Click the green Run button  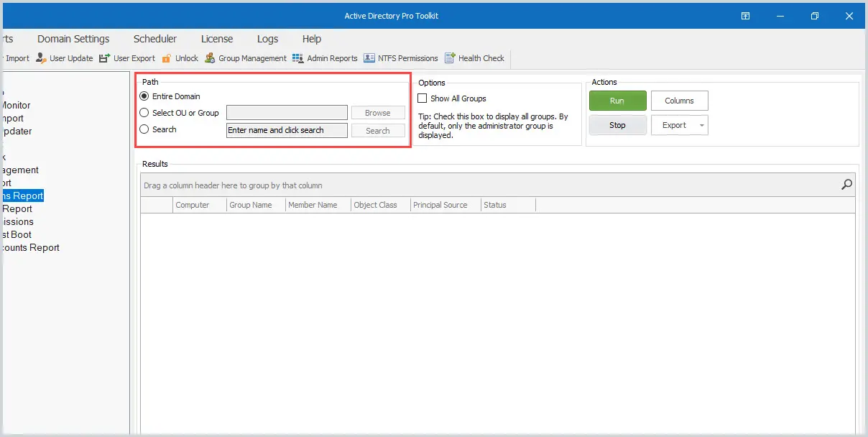pyautogui.click(x=618, y=101)
